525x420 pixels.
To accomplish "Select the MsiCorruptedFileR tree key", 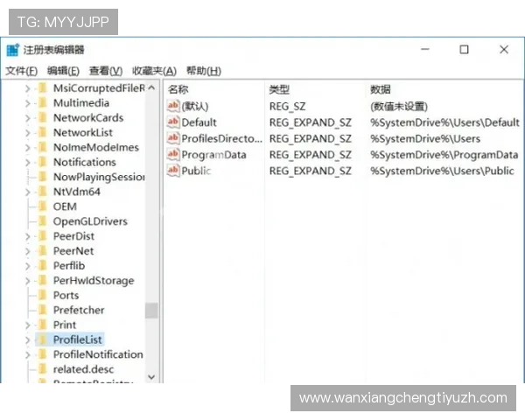I will point(99,88).
